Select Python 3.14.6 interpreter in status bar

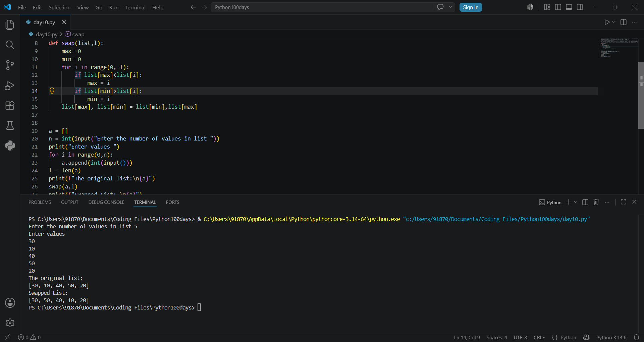tap(611, 337)
